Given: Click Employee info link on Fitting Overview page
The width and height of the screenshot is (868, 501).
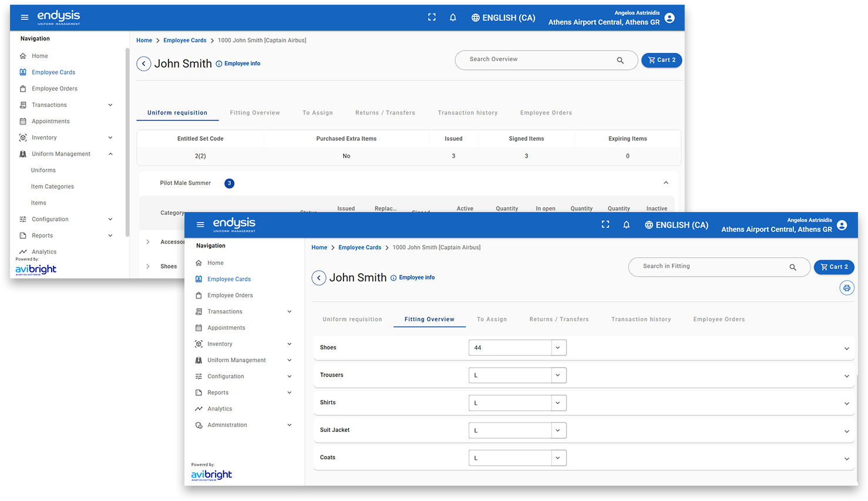Looking at the screenshot, I should point(416,278).
